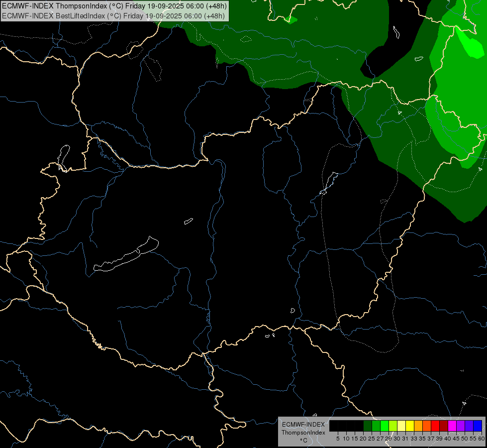Click the legend tick label 29
This screenshot has width=487, height=448.
point(389,439)
